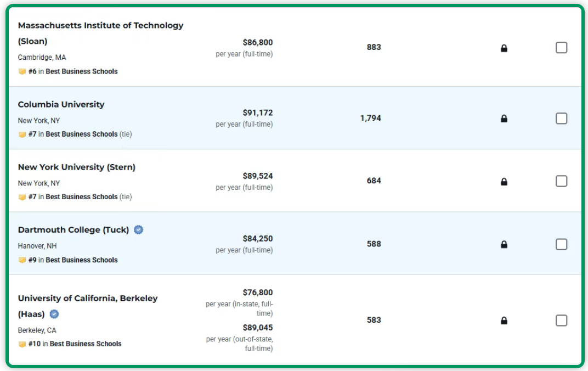The height and width of the screenshot is (371, 588).
Task: Open the Columbia University school page
Action: click(x=61, y=105)
